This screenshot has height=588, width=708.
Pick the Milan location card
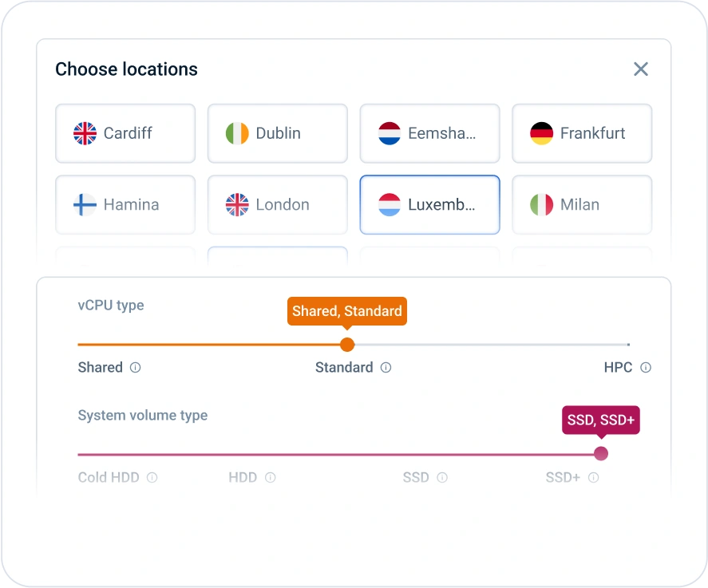pyautogui.click(x=582, y=205)
